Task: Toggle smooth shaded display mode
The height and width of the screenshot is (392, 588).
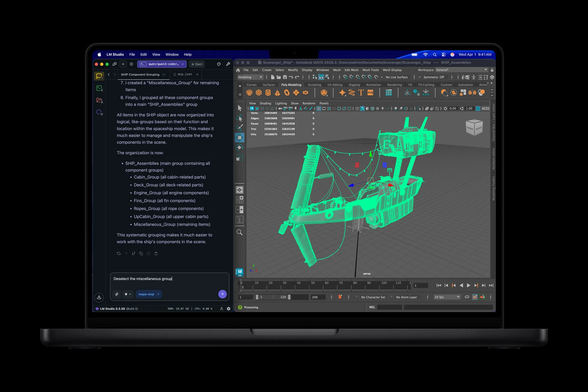Action: pos(362,108)
